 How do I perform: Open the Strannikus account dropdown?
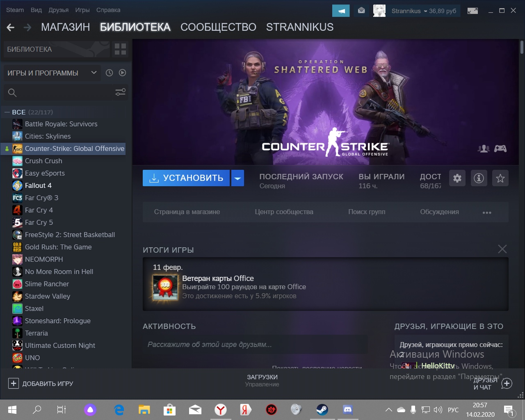tap(424, 11)
